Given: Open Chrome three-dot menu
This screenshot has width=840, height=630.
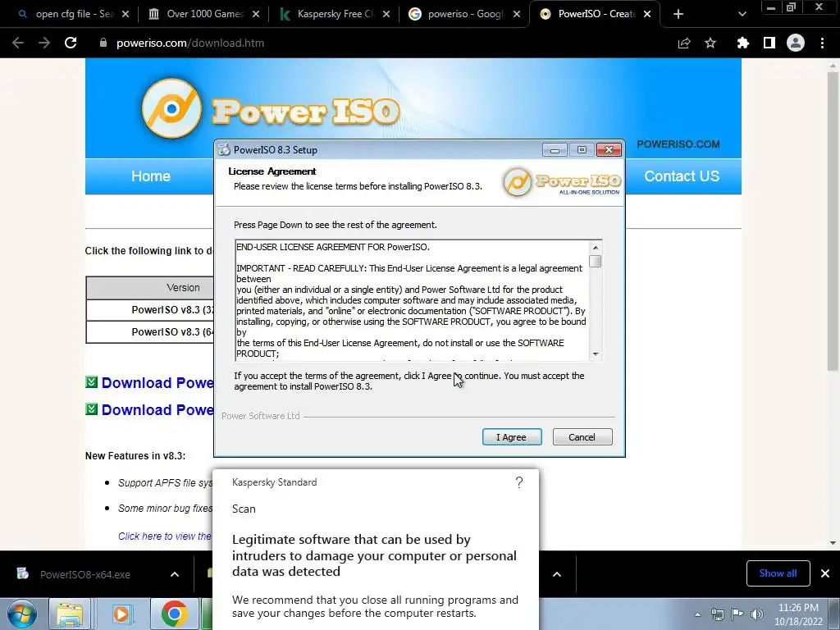Looking at the screenshot, I should click(x=822, y=43).
